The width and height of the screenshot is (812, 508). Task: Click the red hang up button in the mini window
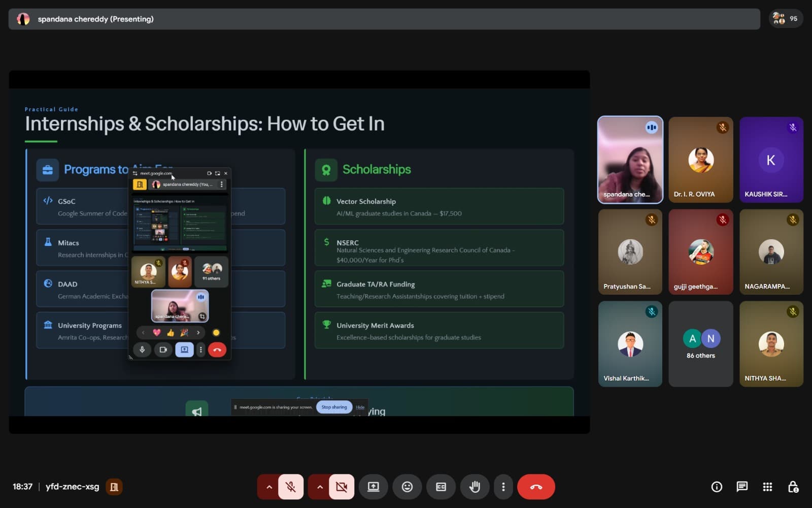pyautogui.click(x=217, y=350)
